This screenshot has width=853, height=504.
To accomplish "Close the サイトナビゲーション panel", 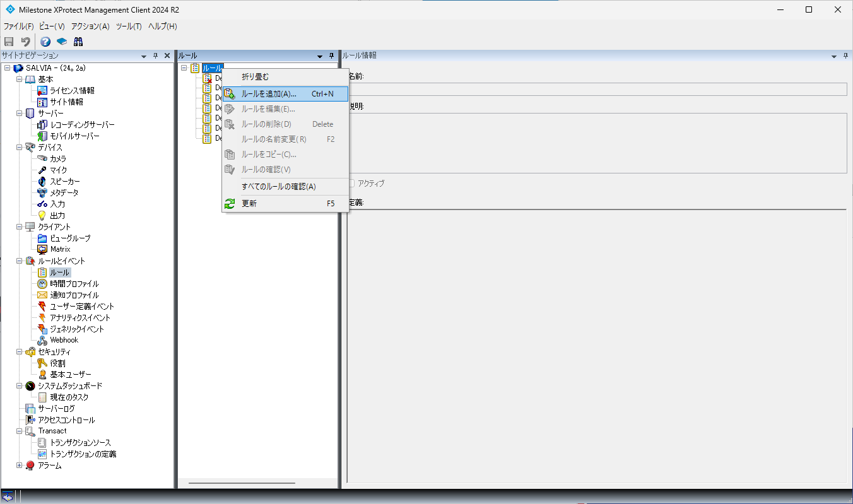I will [x=167, y=56].
